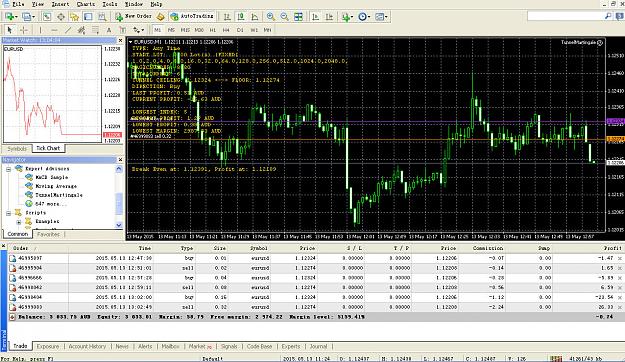Select the MACD Sample expert advisor
This screenshot has width=625, height=362.
(x=51, y=177)
